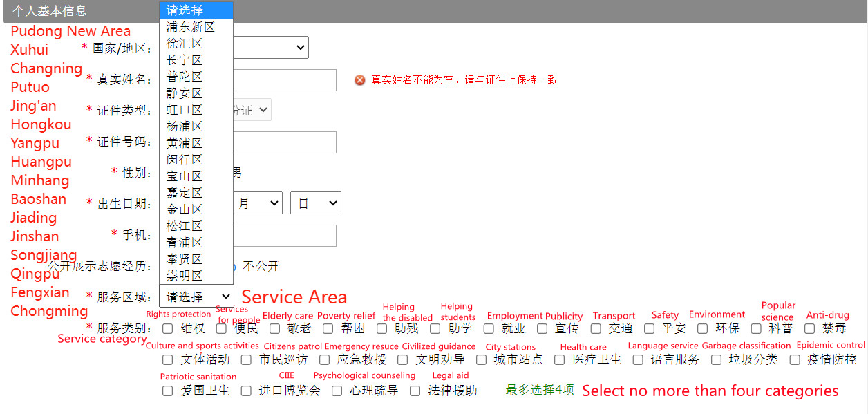Check the 平安 checkbox
Screen dimensions: 868x414
pos(649,328)
